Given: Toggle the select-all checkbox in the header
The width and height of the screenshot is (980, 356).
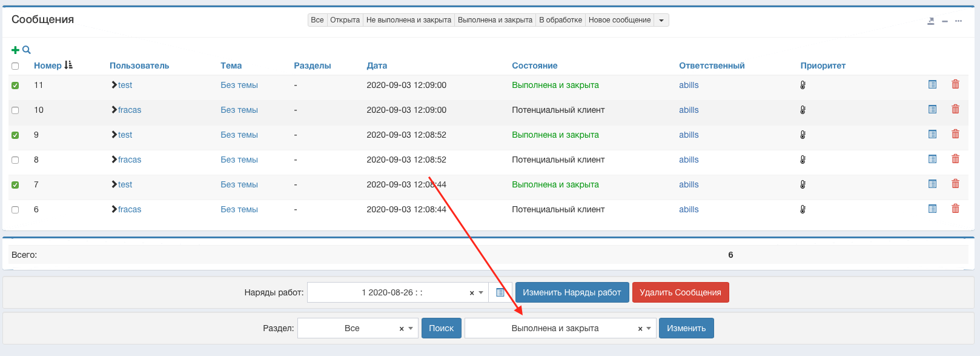Looking at the screenshot, I should (15, 66).
